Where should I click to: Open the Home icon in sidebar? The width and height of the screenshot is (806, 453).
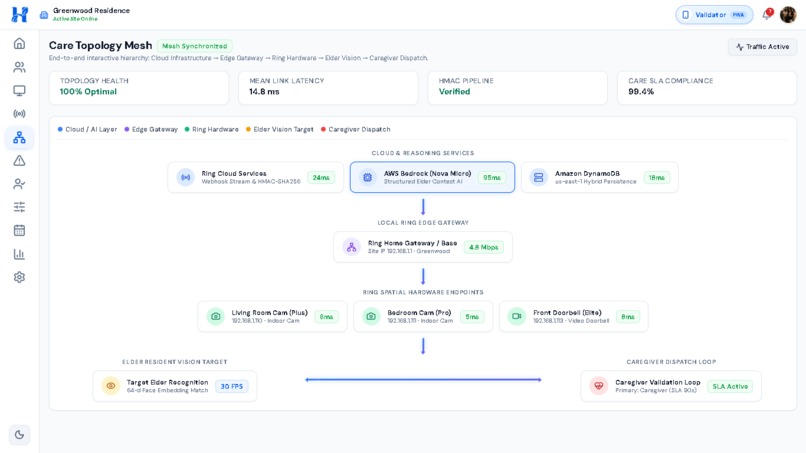click(19, 44)
